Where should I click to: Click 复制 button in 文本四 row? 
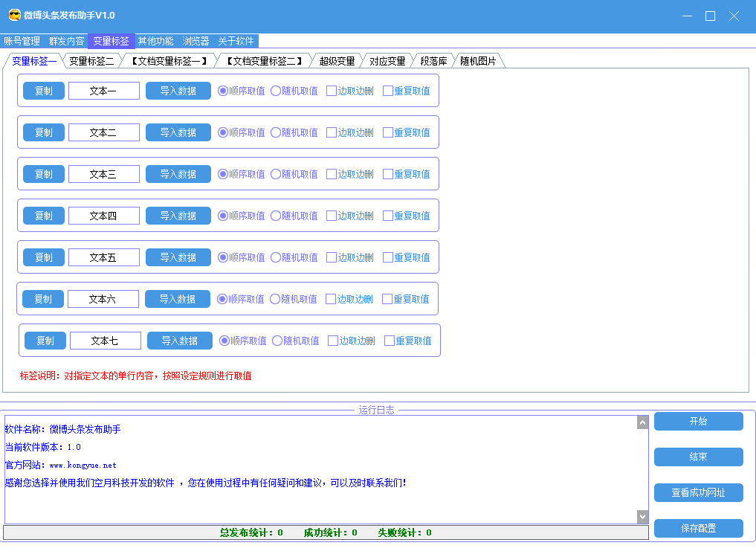[x=44, y=216]
